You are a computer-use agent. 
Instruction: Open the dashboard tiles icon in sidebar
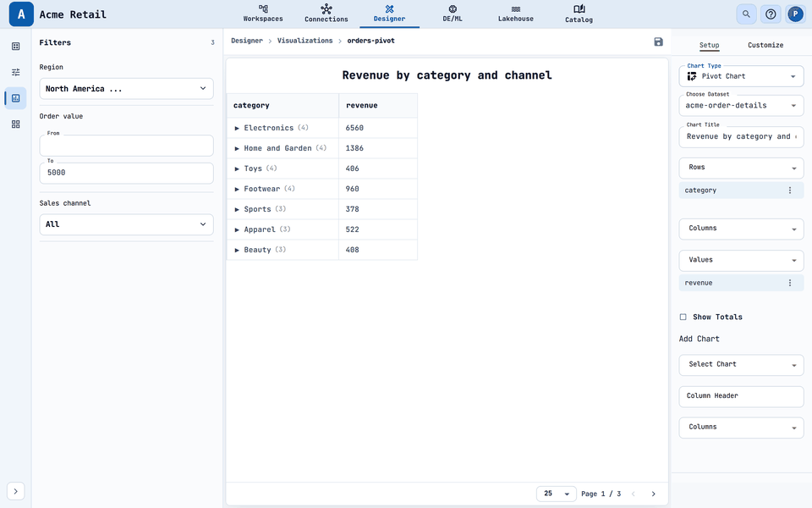[16, 124]
